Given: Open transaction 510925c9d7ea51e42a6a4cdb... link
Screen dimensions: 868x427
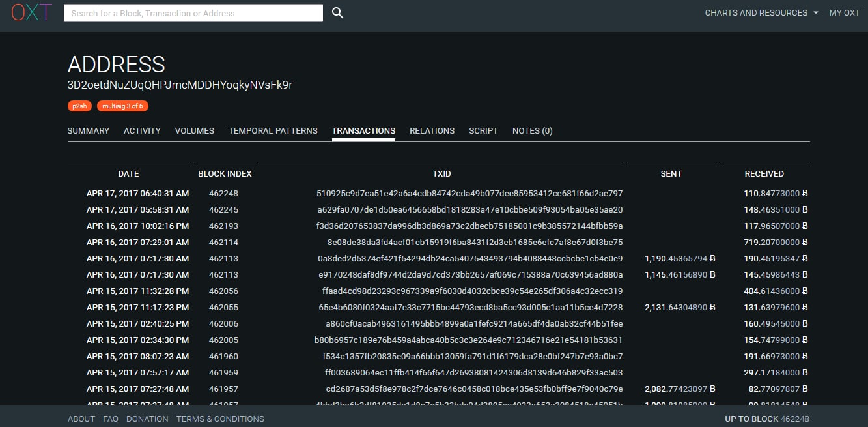Looking at the screenshot, I should [469, 194].
